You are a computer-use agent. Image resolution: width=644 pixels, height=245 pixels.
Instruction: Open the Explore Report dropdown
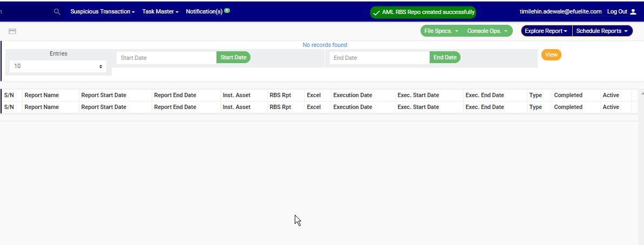click(x=546, y=31)
